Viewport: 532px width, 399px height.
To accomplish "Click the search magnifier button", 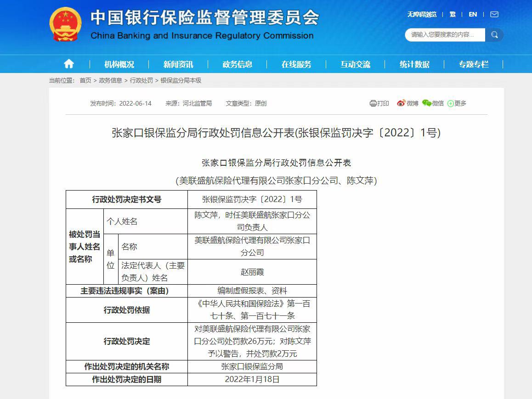I will click(494, 35).
